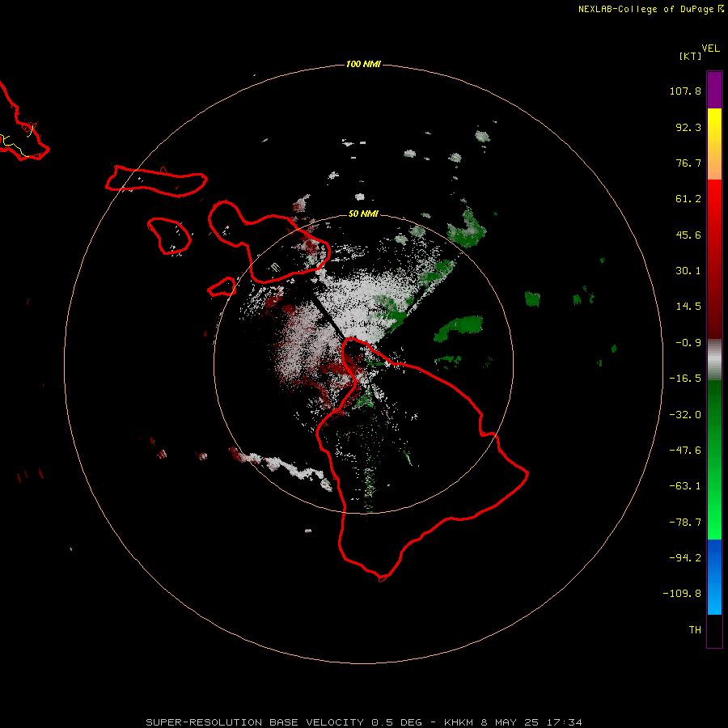728x728 pixels.
Task: Click the VEL legend title
Action: coord(710,49)
